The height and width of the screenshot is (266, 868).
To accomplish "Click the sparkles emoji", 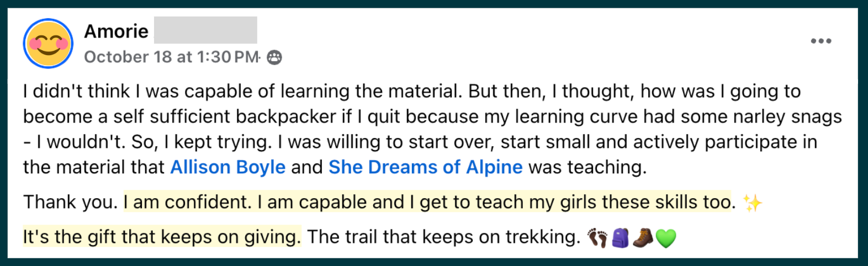I will pos(752,203).
